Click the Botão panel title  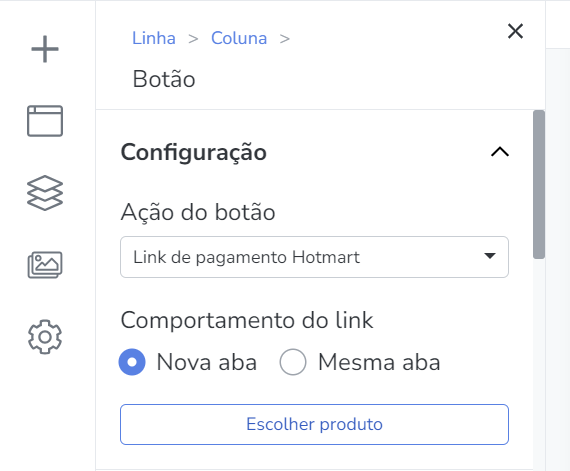pyautogui.click(x=164, y=79)
